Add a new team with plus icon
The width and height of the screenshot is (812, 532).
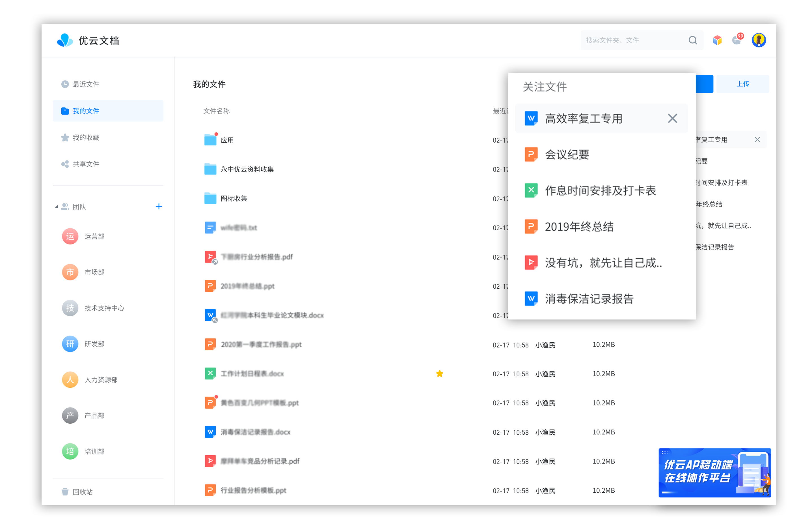click(x=159, y=207)
